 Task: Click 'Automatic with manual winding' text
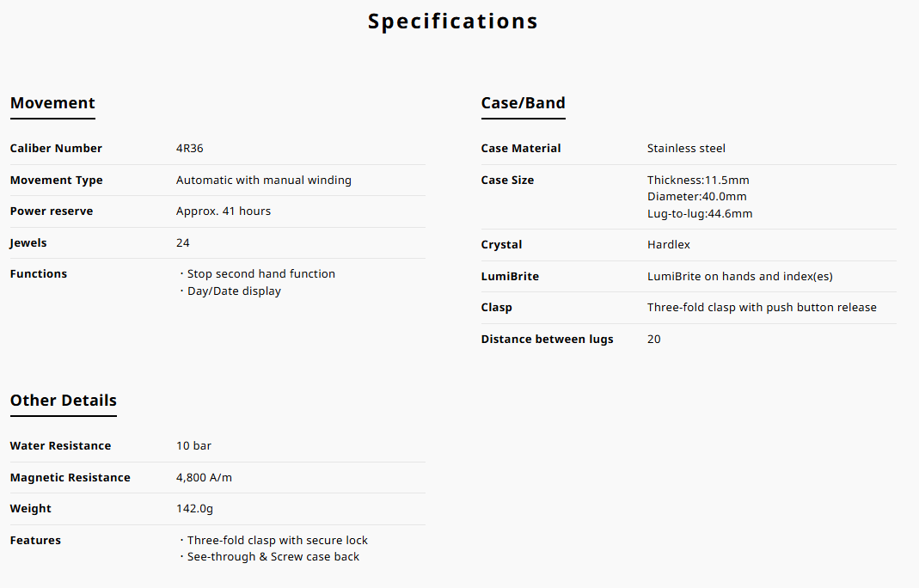(x=263, y=181)
